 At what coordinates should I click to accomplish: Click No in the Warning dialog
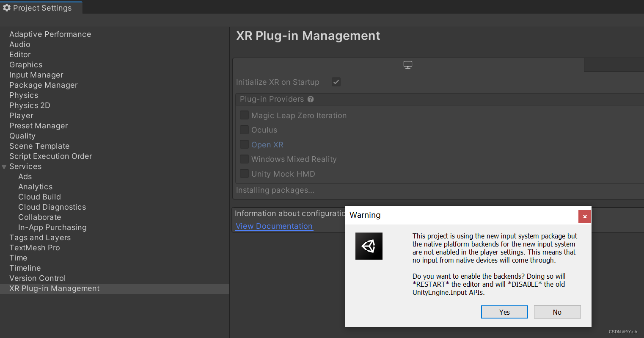557,312
